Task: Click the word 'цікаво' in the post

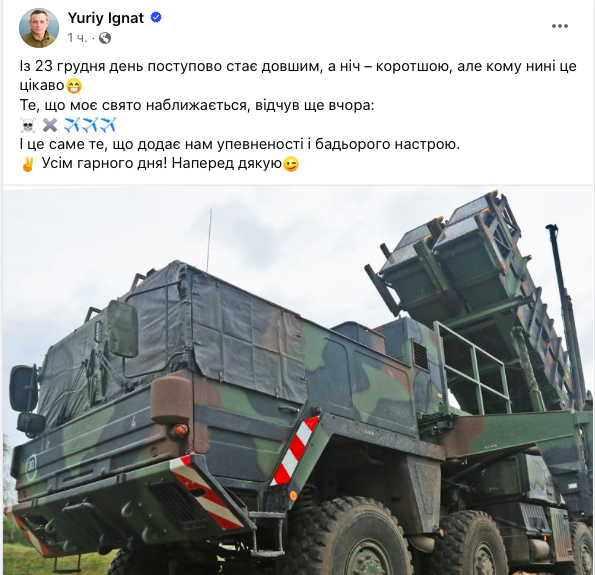Action: click(42, 86)
